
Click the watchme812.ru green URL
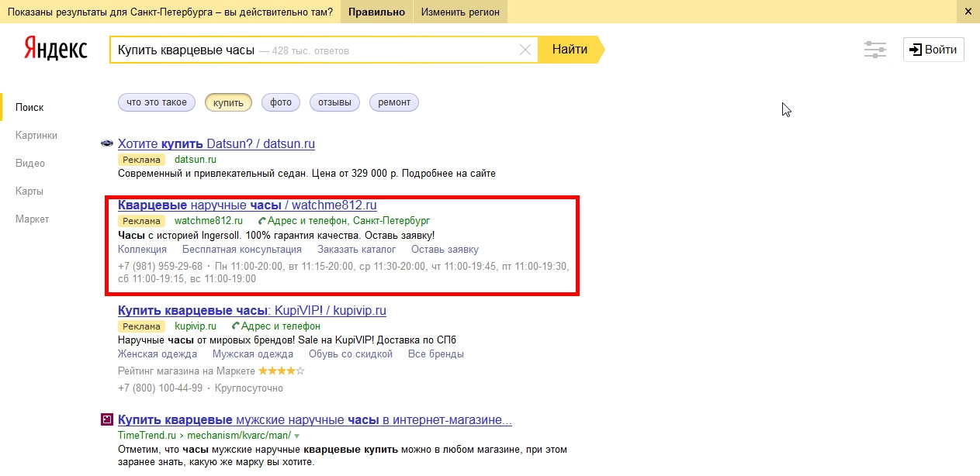click(209, 221)
